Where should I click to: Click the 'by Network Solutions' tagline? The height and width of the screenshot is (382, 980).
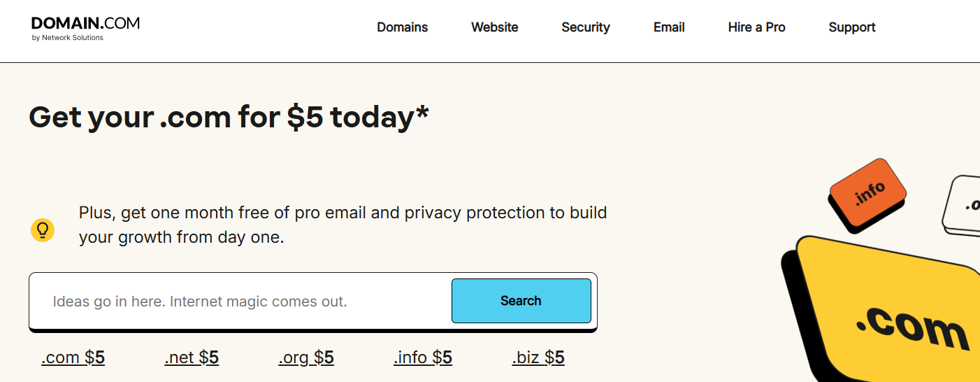coord(68,38)
